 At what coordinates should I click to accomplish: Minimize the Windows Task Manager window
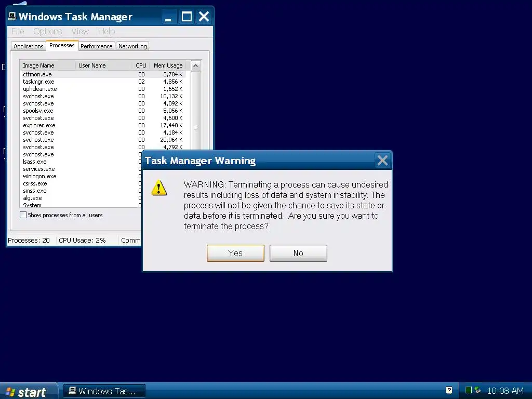click(x=169, y=17)
